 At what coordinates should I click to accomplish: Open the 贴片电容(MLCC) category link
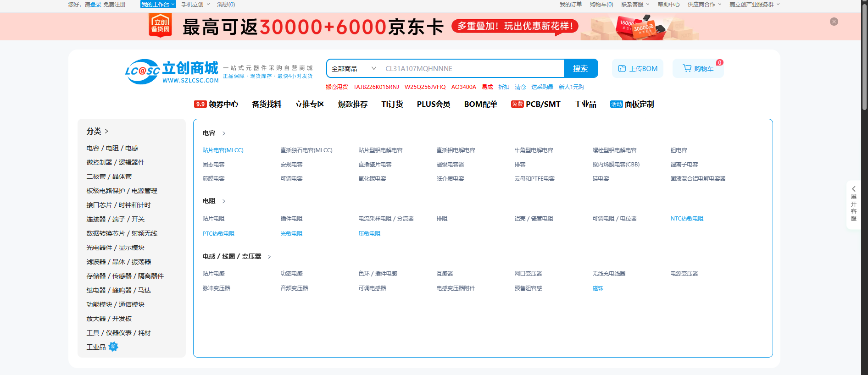tap(223, 150)
